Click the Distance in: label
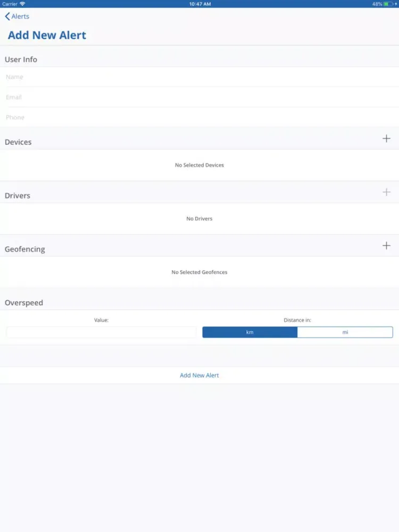The image size is (399, 532). point(297,320)
